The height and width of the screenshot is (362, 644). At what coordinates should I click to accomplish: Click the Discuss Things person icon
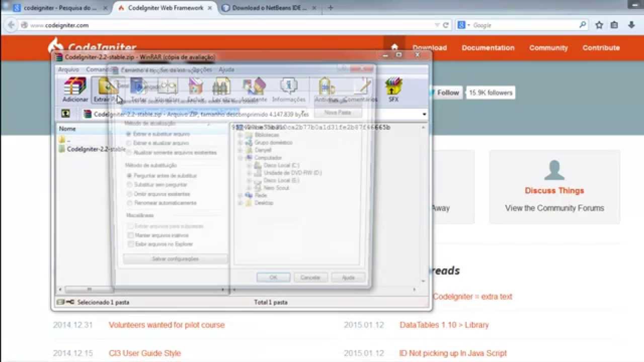pos(554,170)
